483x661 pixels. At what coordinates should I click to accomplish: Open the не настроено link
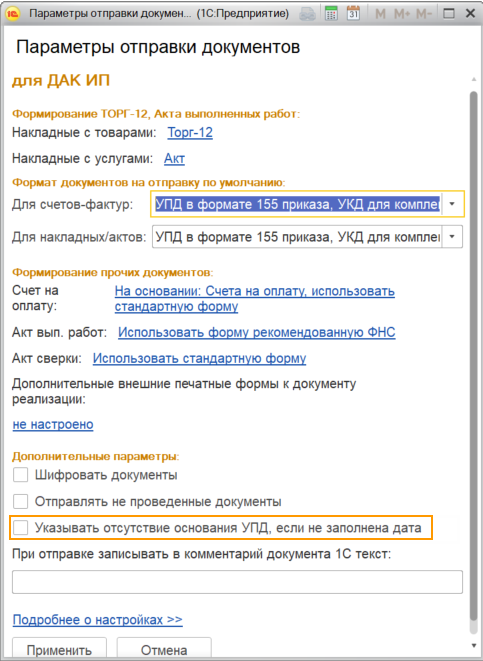pyautogui.click(x=53, y=424)
